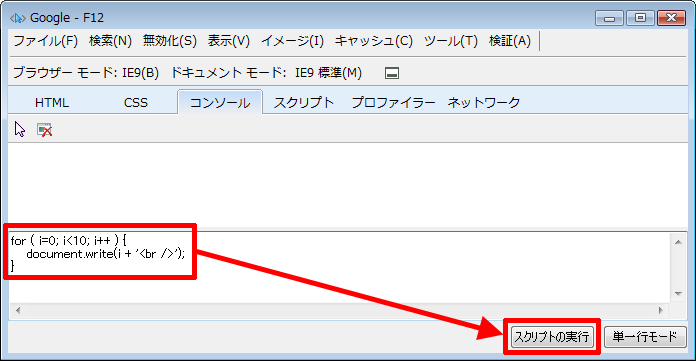The width and height of the screenshot is (696, 361).
Task: Clear the console with red X icon
Action: point(44,130)
